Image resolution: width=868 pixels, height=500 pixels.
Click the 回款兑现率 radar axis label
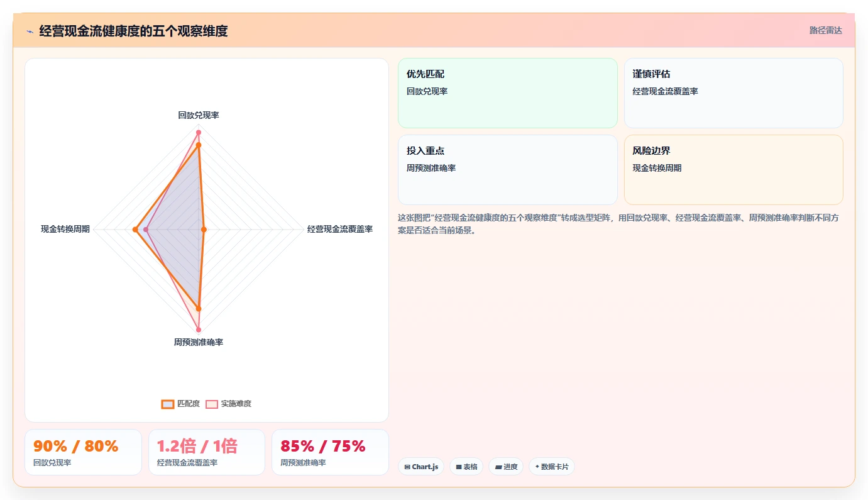point(199,115)
